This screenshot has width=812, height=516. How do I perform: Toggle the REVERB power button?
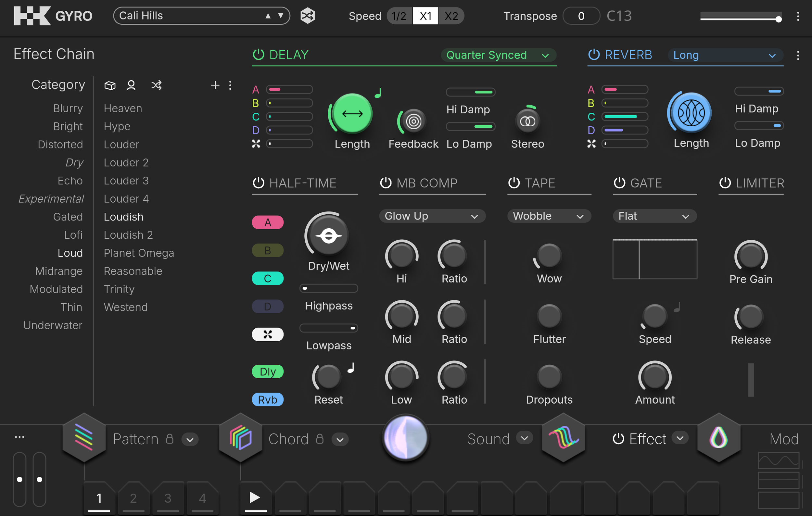[593, 55]
